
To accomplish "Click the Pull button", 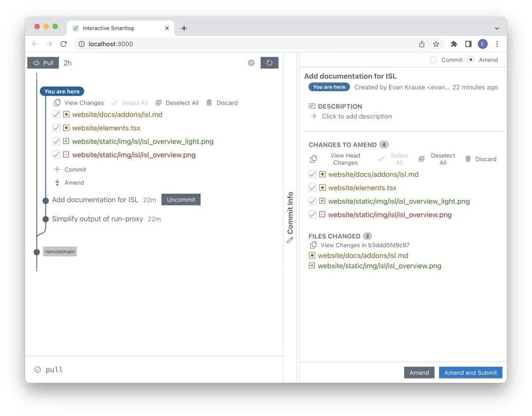I will 43,63.
